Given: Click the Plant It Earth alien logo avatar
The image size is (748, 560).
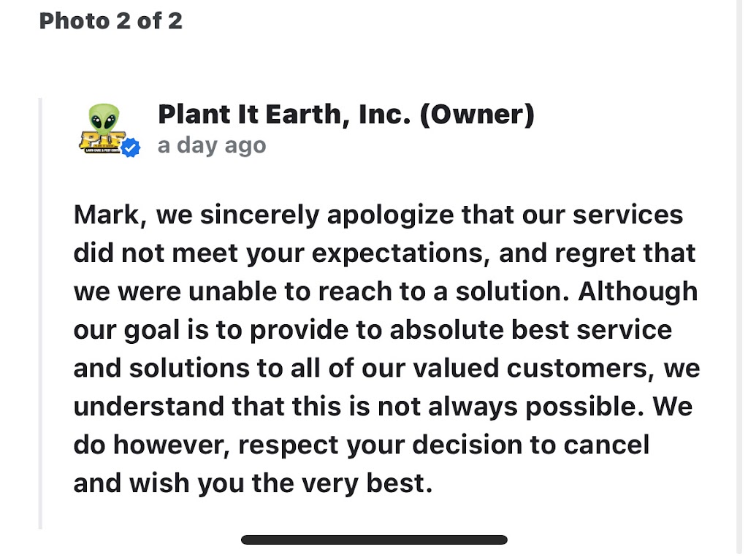Looking at the screenshot, I should [107, 131].
